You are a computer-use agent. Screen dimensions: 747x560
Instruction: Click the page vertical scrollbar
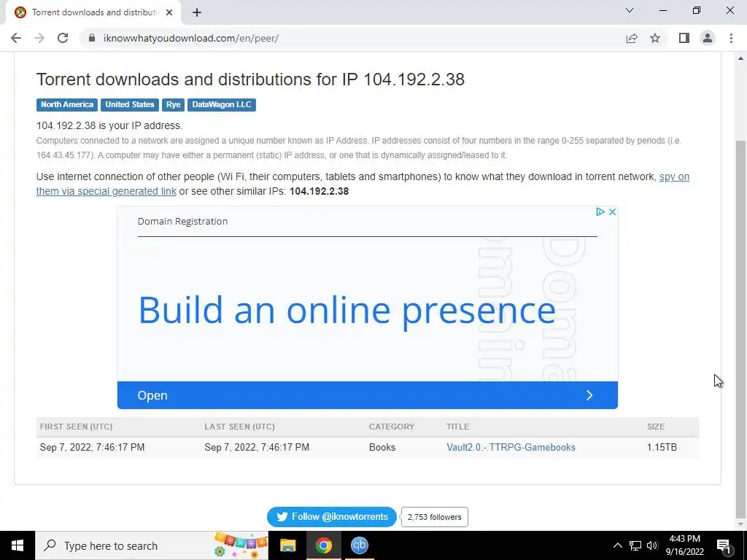point(740,329)
